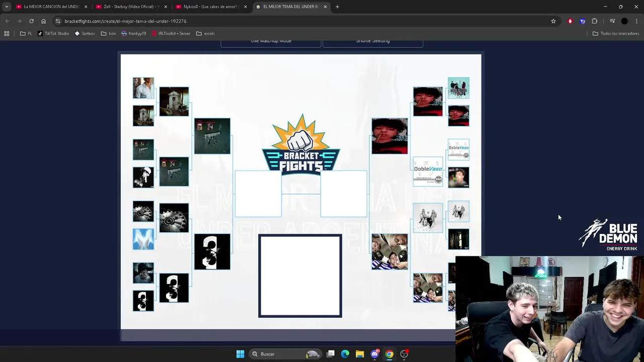The height and width of the screenshot is (362, 644).
Task: Select the large black-white figure quarterfinal thumbnail
Action: (x=212, y=252)
